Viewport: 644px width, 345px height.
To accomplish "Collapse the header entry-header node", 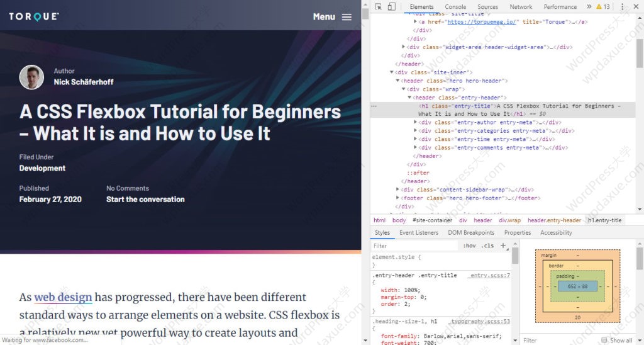I will [409, 98].
